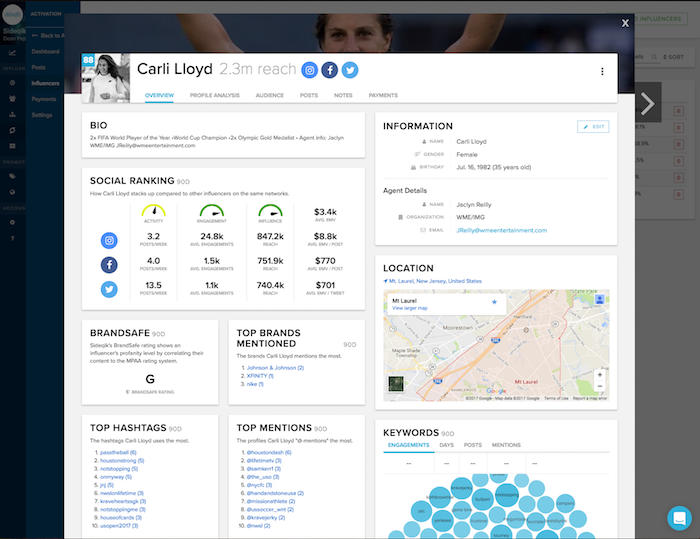
Task: Open the Audience tab
Action: coord(270,95)
